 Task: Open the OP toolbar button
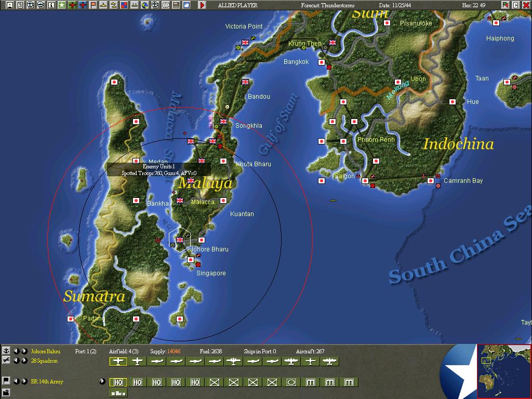166,5
